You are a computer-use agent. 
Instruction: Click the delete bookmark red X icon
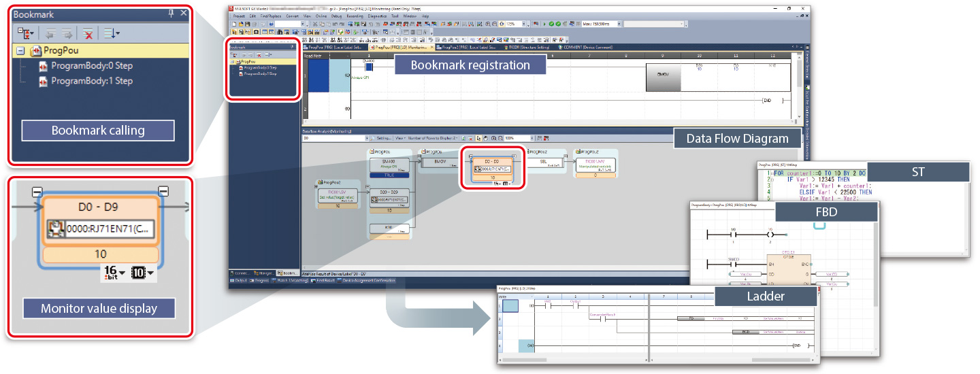click(88, 33)
